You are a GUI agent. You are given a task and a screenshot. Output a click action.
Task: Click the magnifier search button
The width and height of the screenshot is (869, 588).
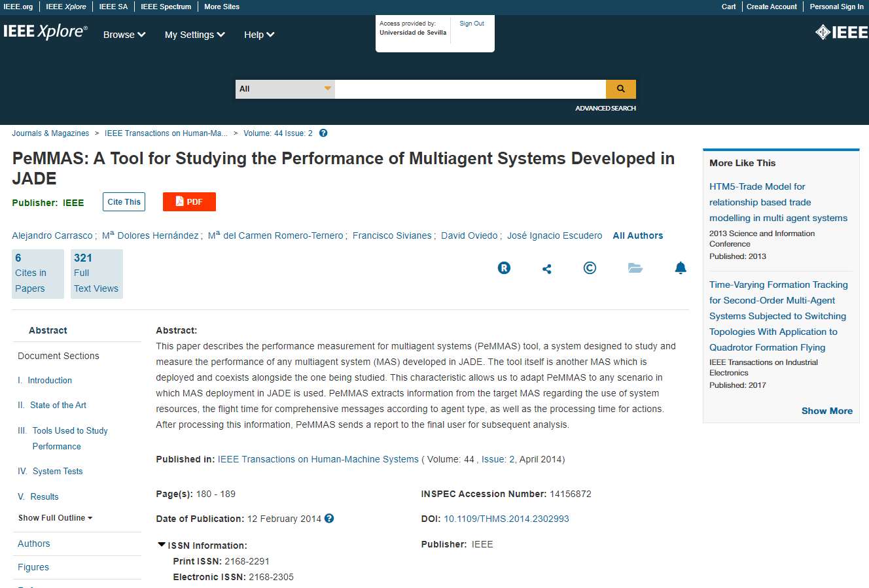tap(620, 89)
